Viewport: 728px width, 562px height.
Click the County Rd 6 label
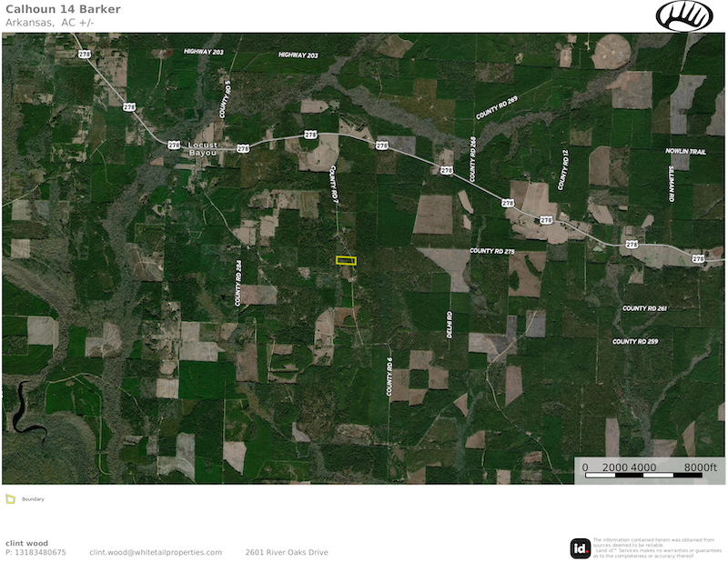(389, 376)
